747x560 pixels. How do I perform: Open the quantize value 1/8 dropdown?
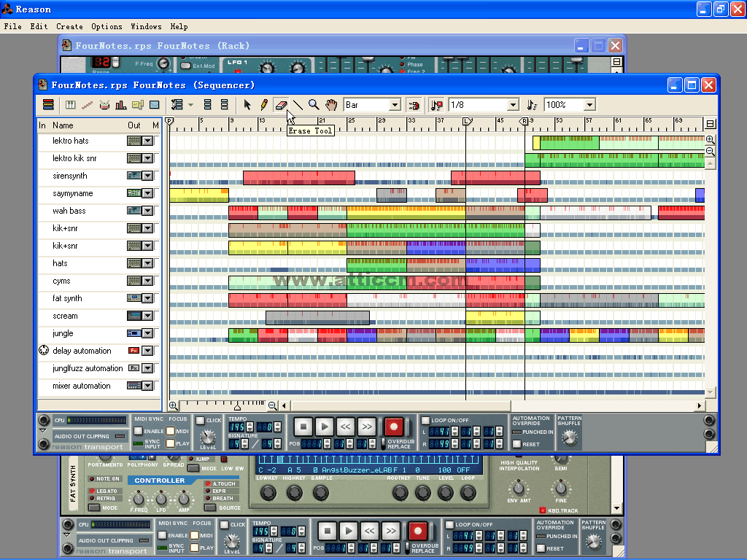tap(513, 105)
